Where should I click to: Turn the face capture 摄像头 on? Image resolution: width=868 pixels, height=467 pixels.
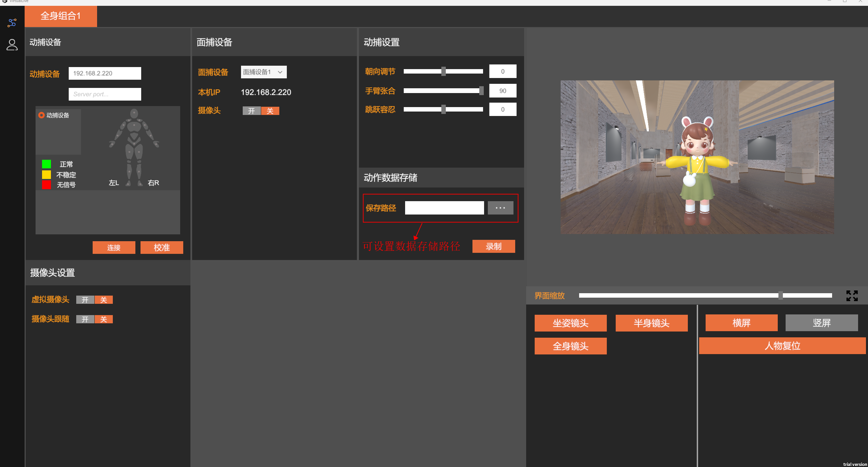pyautogui.click(x=252, y=111)
